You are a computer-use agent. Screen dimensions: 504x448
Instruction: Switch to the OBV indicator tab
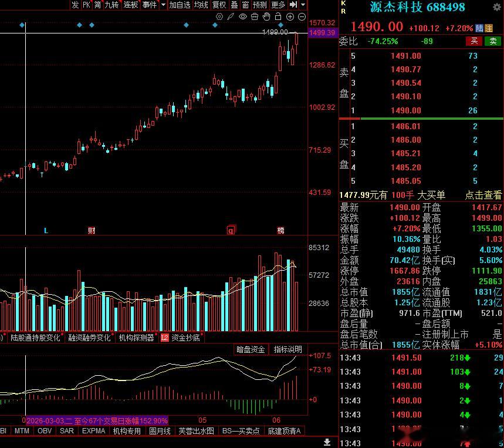pos(45,431)
